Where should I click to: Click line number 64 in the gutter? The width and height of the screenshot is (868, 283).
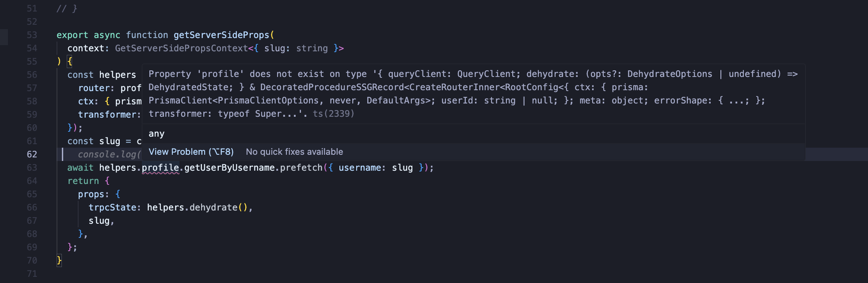(32, 181)
